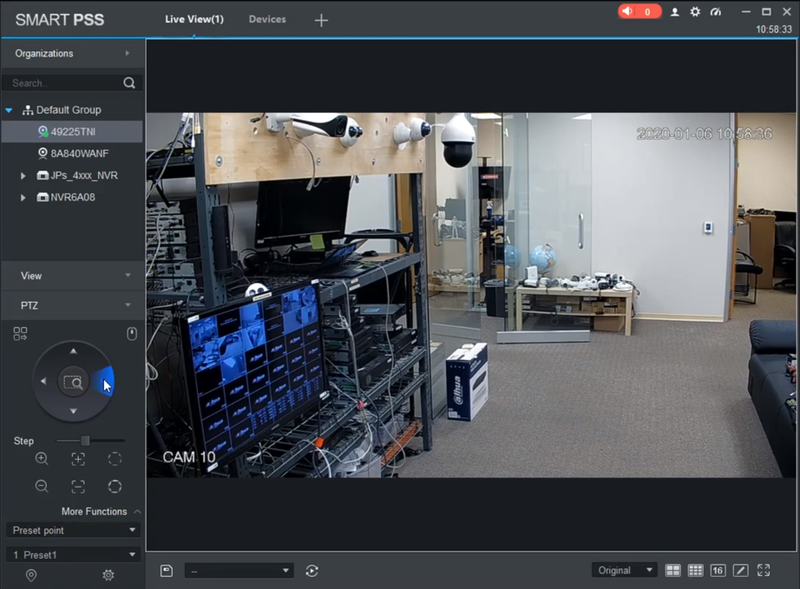Toggle full screen video view
This screenshot has width=800, height=589.
[x=764, y=570]
